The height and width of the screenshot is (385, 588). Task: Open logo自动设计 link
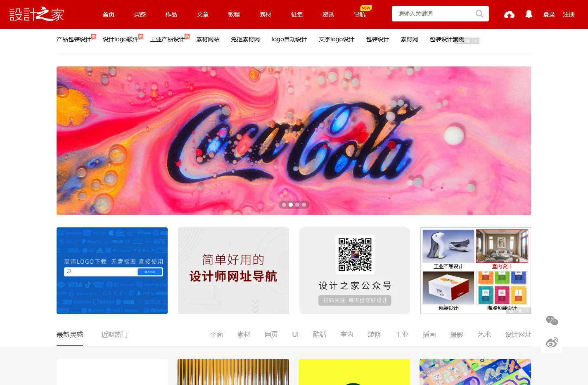coord(289,39)
